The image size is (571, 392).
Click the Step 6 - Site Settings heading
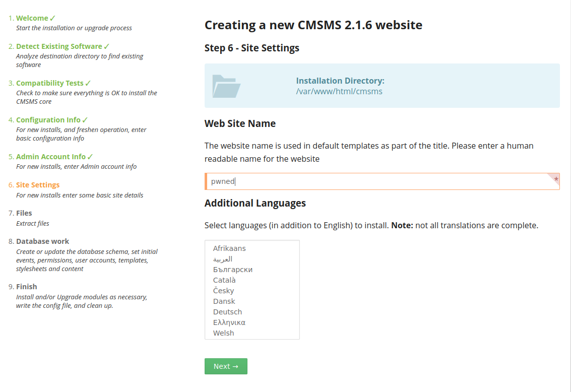pyautogui.click(x=251, y=48)
